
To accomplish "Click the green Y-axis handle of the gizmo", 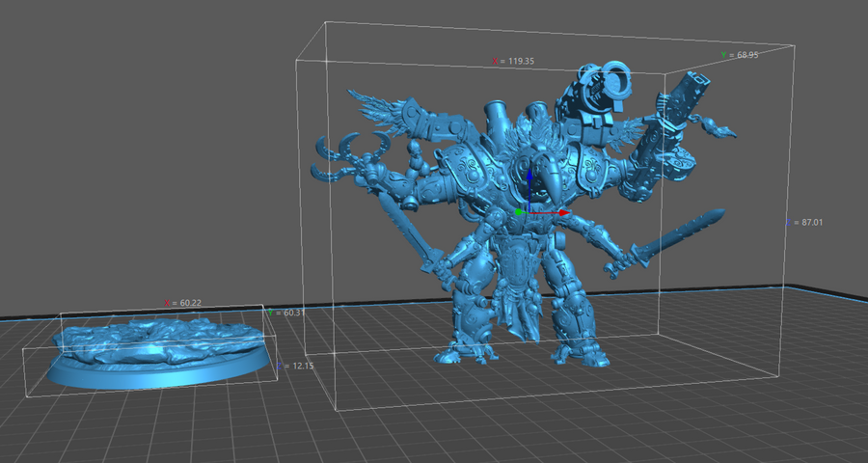I will pyautogui.click(x=519, y=211).
